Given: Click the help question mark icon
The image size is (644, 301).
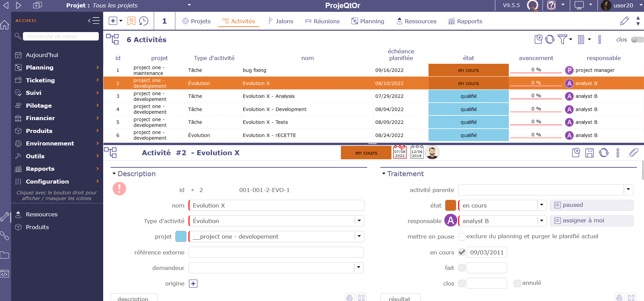Looking at the screenshot, I should 551,5.
